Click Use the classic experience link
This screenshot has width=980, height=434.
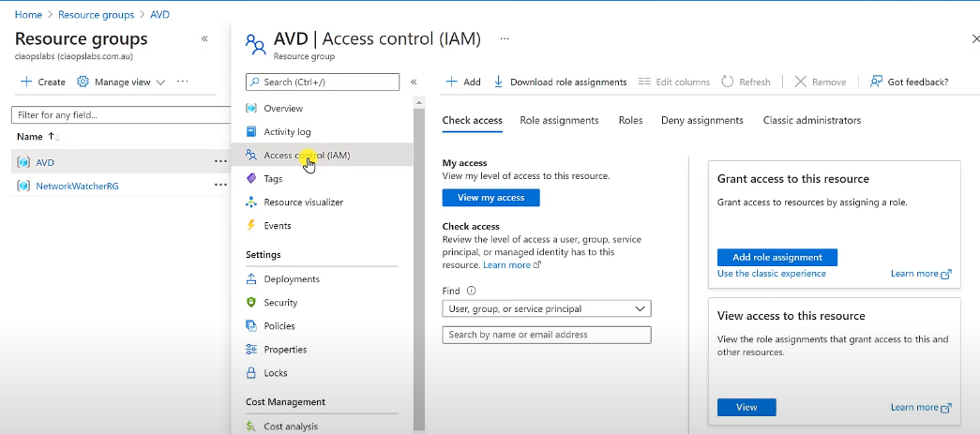point(771,274)
